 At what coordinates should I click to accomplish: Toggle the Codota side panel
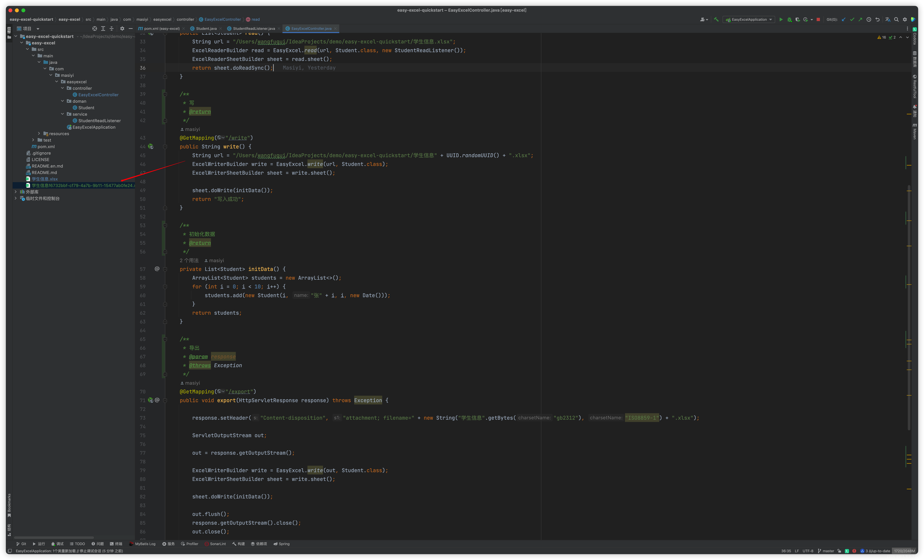tap(915, 36)
